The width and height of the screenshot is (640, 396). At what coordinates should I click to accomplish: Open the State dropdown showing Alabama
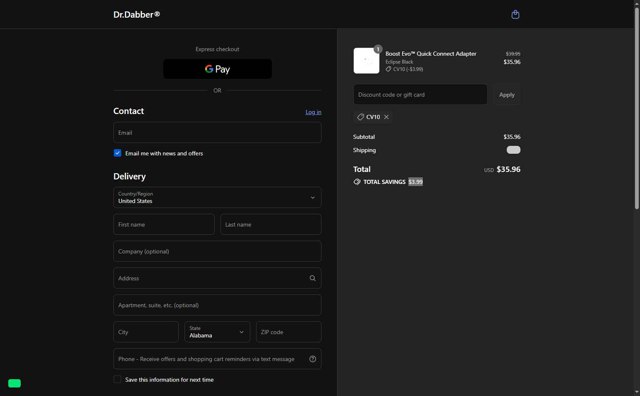coord(217,332)
